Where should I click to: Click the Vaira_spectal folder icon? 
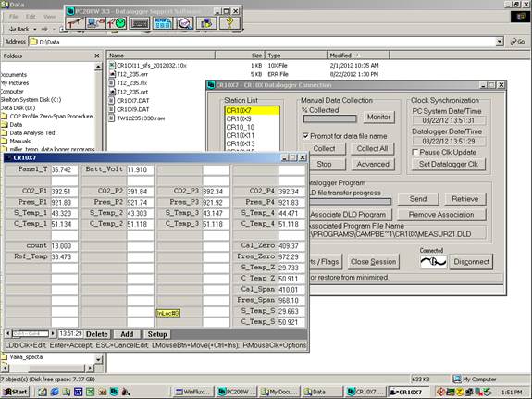5,357
